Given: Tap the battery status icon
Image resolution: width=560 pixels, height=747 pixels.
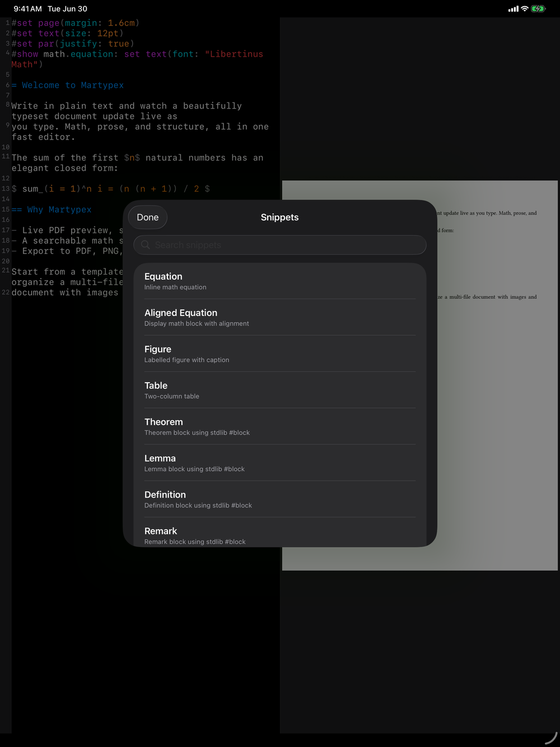Looking at the screenshot, I should (x=538, y=8).
